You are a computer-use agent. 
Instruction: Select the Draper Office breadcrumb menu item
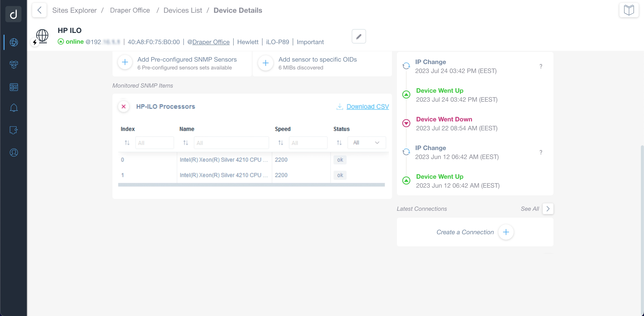[130, 10]
